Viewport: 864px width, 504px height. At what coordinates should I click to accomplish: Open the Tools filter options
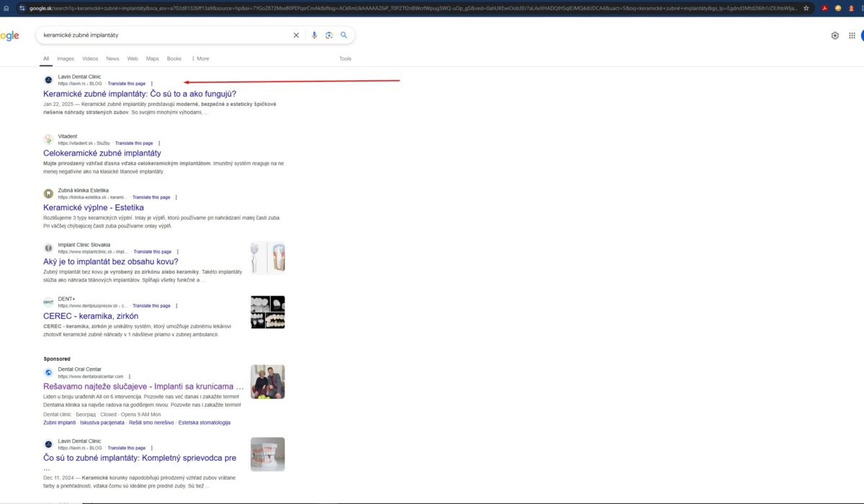click(x=346, y=58)
